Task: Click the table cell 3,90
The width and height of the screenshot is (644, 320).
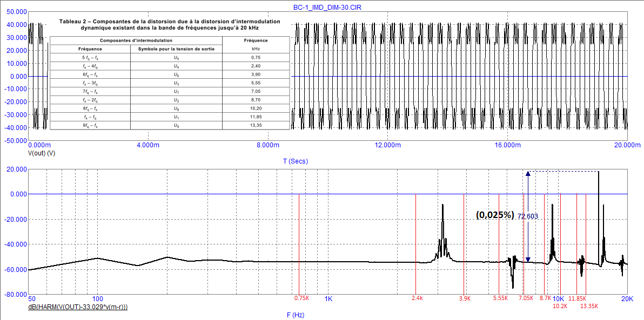Action: click(256, 74)
